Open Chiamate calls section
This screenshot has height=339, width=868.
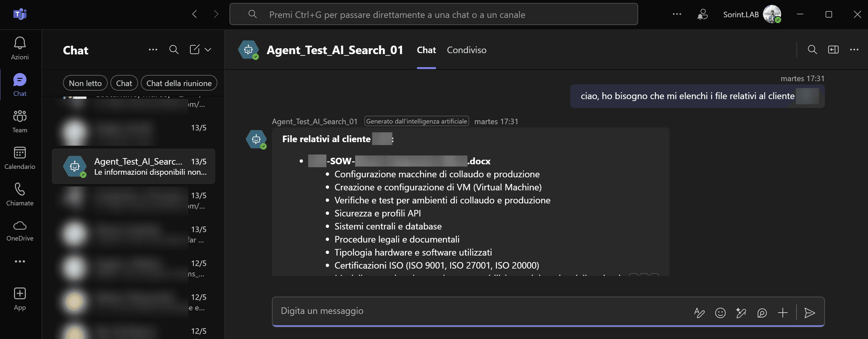pyautogui.click(x=20, y=194)
